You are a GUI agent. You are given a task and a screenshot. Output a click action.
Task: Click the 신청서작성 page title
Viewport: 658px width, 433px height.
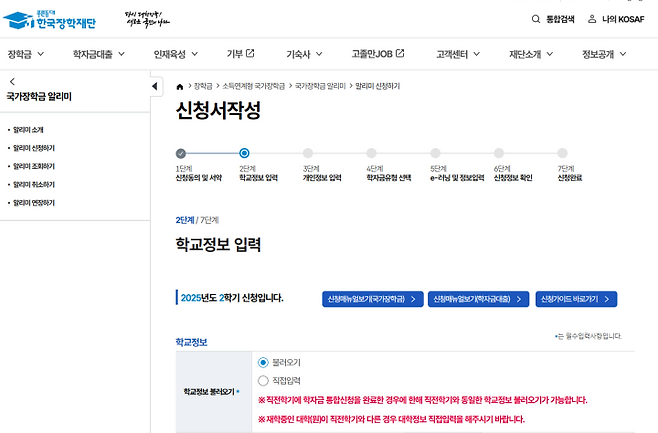pos(218,110)
